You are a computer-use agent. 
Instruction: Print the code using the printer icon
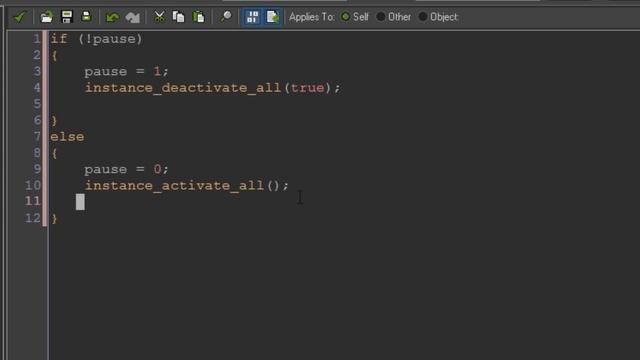tap(86, 16)
